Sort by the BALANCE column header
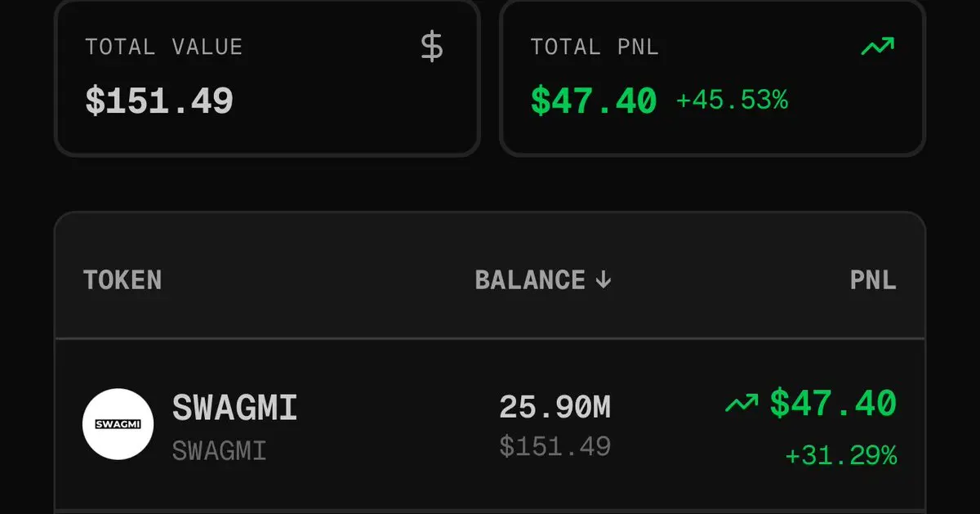Image resolution: width=980 pixels, height=514 pixels. coord(543,280)
